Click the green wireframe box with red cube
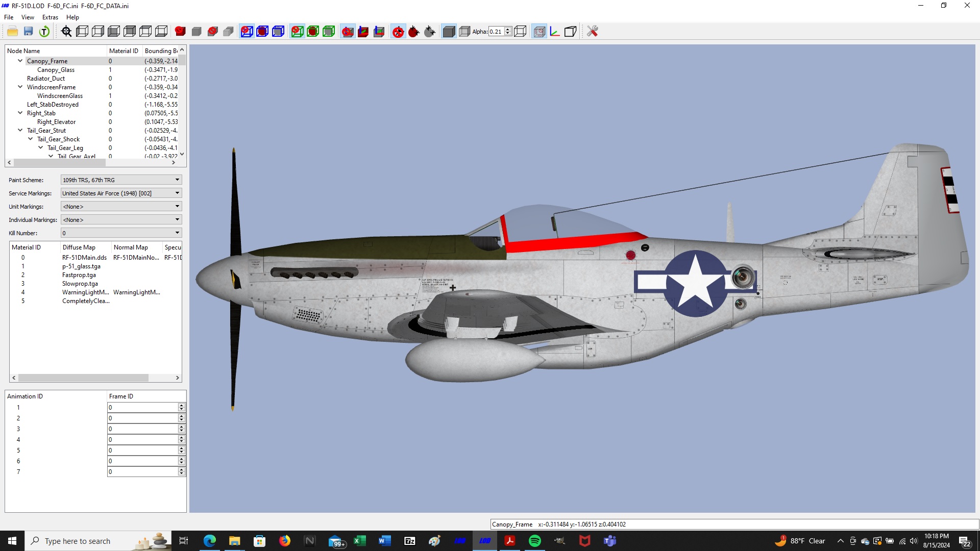980x551 pixels. (313, 32)
